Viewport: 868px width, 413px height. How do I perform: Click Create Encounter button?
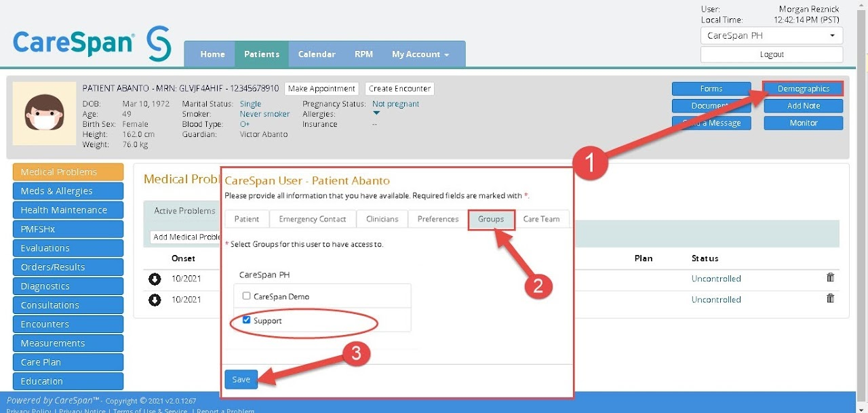click(399, 89)
